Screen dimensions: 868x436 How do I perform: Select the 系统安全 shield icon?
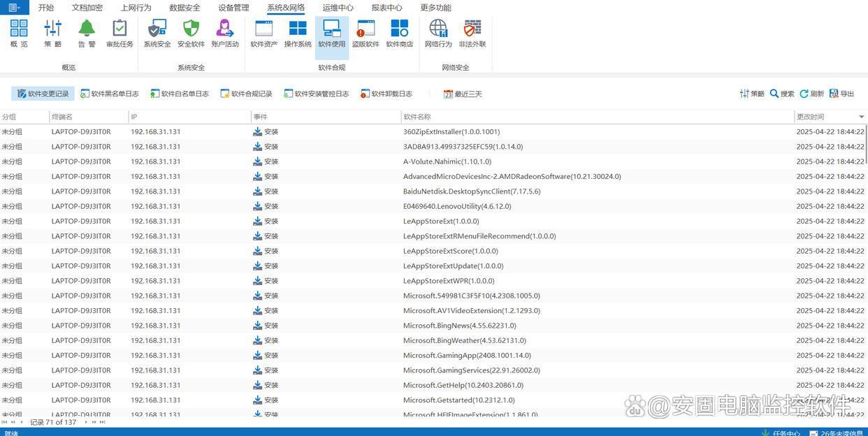pos(157,33)
